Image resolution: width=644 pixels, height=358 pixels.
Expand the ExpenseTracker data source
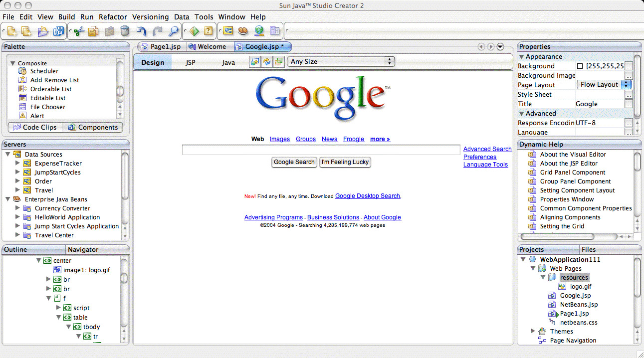click(x=18, y=163)
